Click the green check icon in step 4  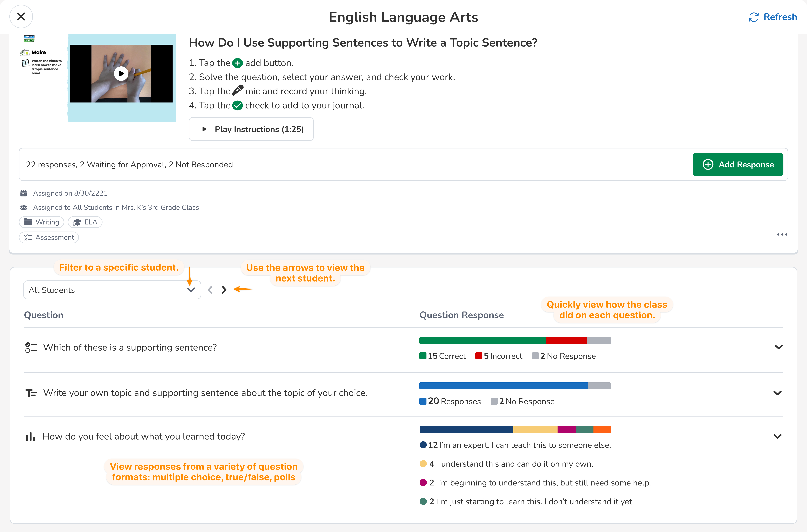point(237,105)
